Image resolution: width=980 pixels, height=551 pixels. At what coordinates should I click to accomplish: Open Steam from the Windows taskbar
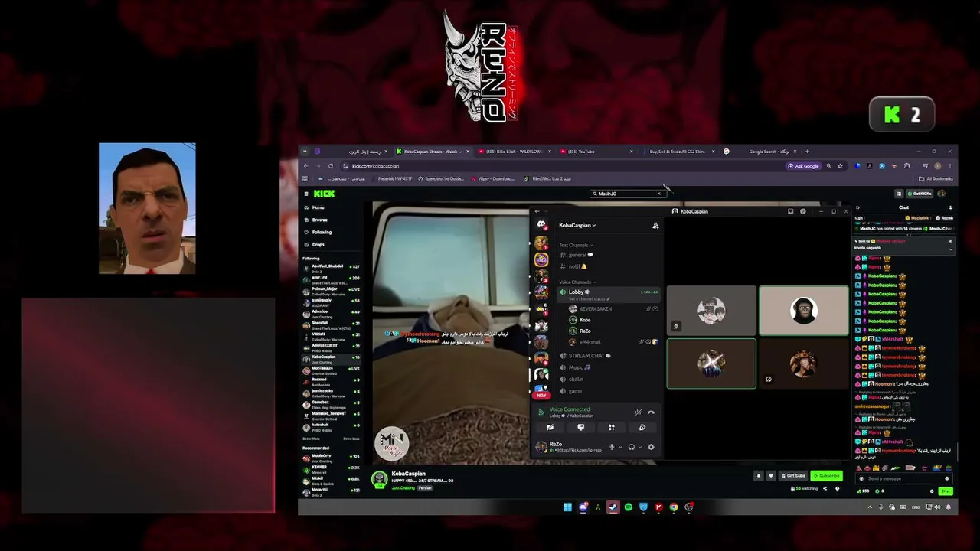click(612, 507)
